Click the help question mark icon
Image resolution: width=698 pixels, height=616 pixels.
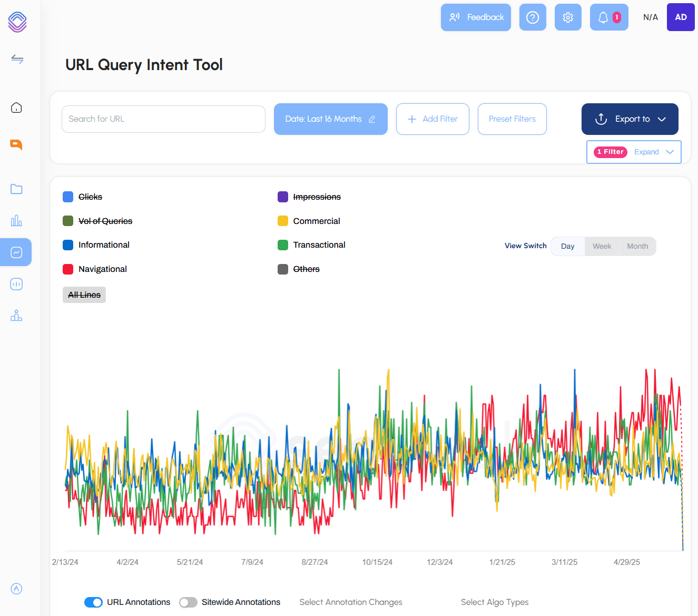[x=533, y=17]
